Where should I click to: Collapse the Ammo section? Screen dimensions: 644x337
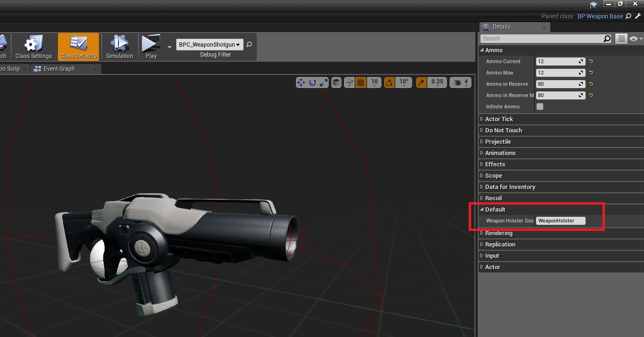[481, 50]
